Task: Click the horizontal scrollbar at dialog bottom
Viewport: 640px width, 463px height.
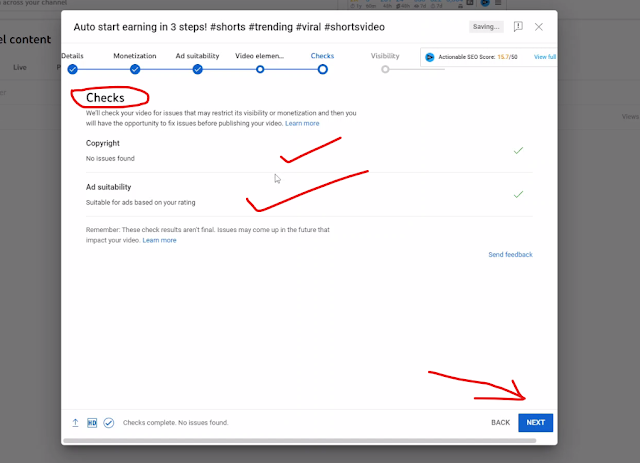Action: coord(300,441)
